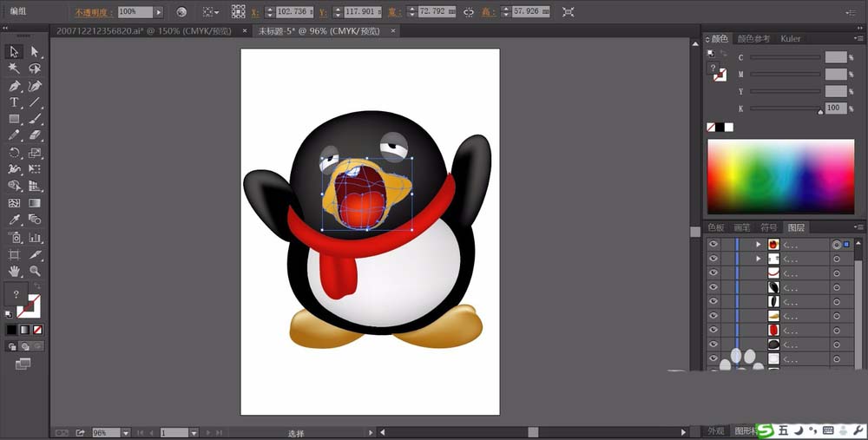Image resolution: width=868 pixels, height=440 pixels.
Task: Click the Recolor Artwork wheel icon
Action: (181, 11)
